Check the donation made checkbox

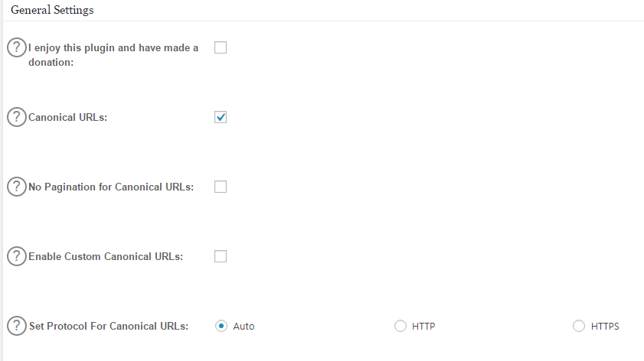[221, 47]
